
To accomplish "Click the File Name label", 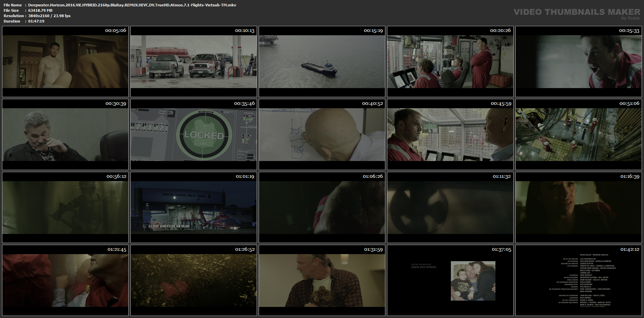I will pos(13,5).
